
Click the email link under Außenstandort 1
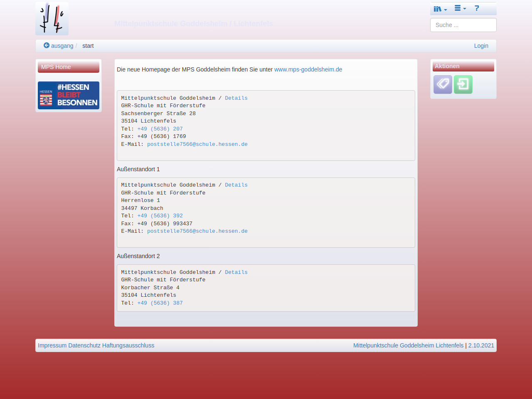(197, 231)
